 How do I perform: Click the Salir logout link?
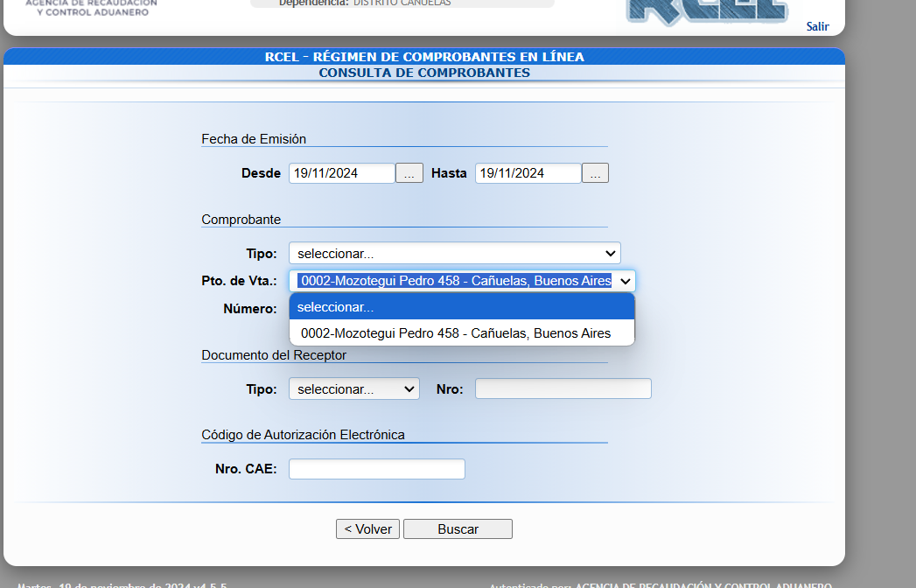(817, 26)
